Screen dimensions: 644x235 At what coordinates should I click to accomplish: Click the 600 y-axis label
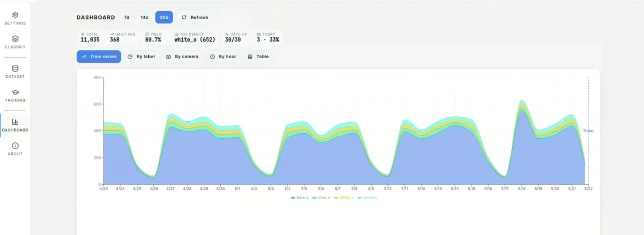coord(97,104)
